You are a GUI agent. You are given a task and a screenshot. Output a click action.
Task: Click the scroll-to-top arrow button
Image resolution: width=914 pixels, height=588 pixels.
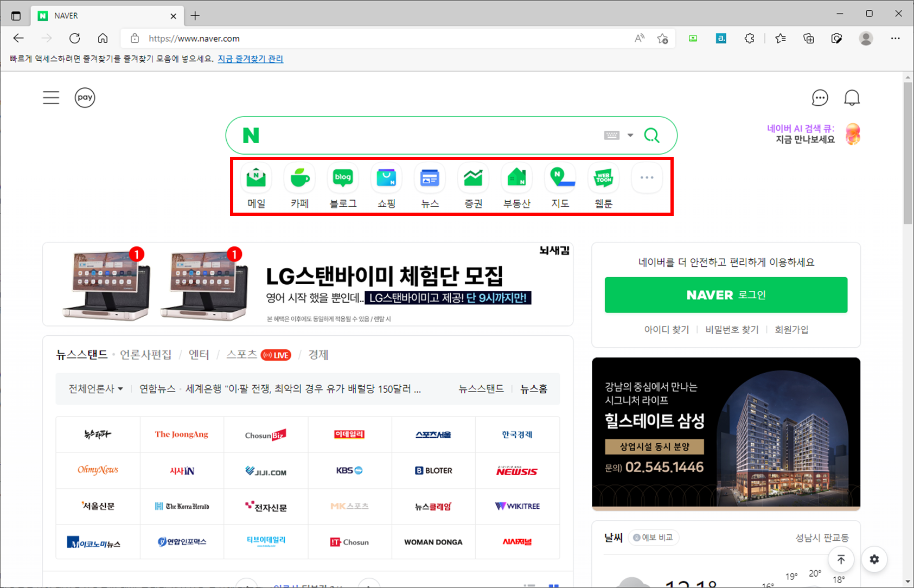(x=841, y=559)
